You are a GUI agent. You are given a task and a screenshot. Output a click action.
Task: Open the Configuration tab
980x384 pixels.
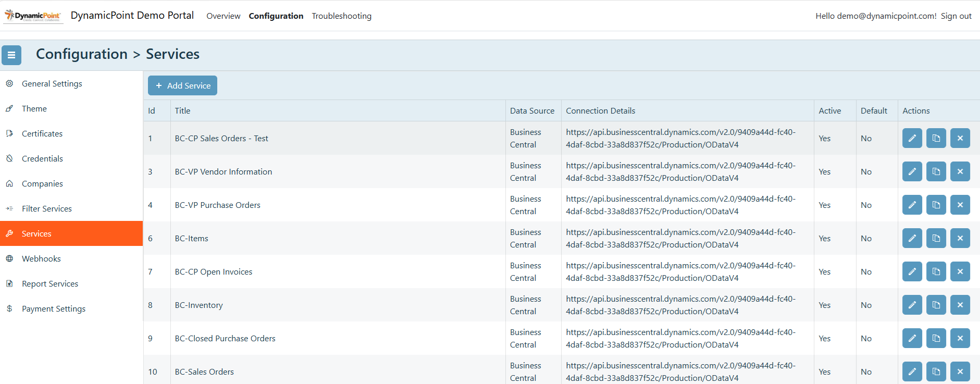[276, 16]
